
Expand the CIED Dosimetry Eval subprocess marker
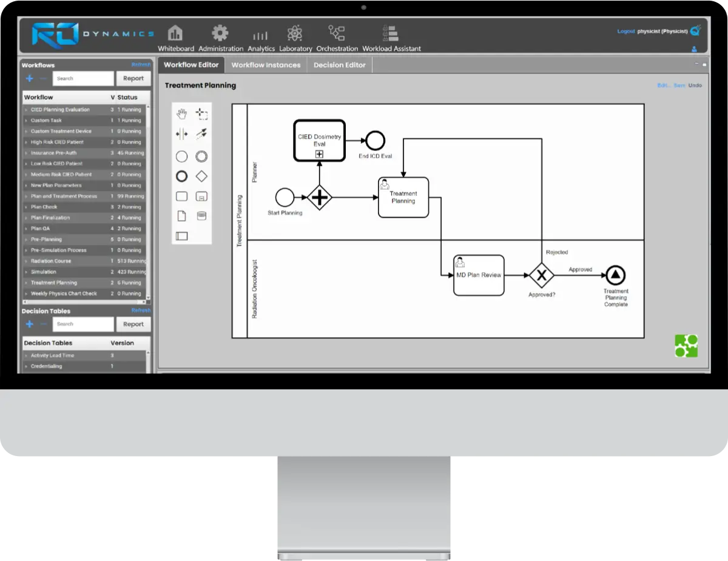(x=319, y=154)
